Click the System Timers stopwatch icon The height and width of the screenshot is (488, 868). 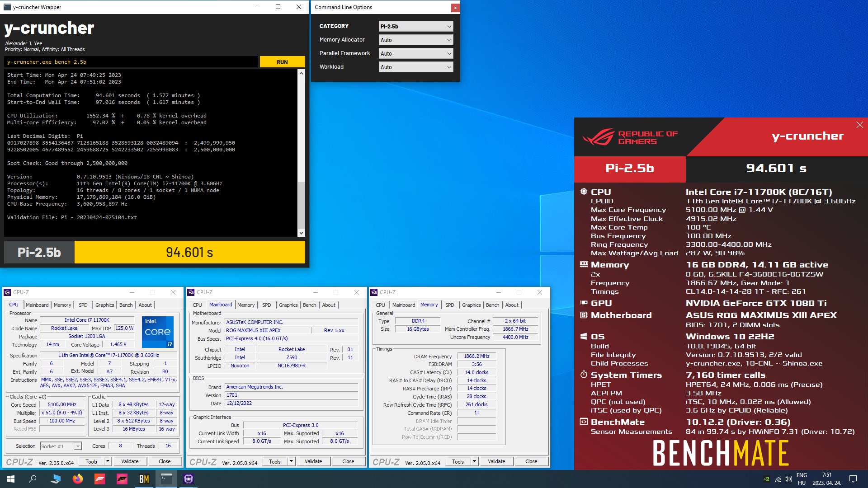pos(584,375)
